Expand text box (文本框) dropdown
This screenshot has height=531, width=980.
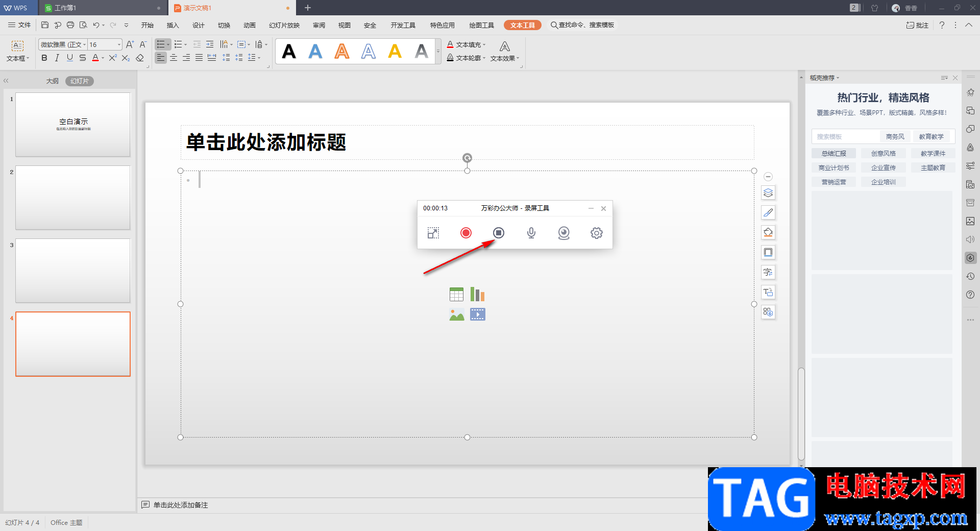pyautogui.click(x=18, y=58)
